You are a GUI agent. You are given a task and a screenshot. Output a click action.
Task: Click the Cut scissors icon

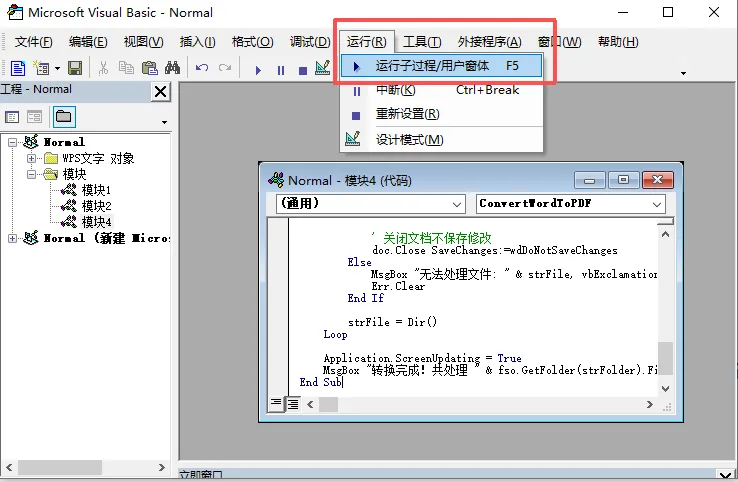[103, 69]
